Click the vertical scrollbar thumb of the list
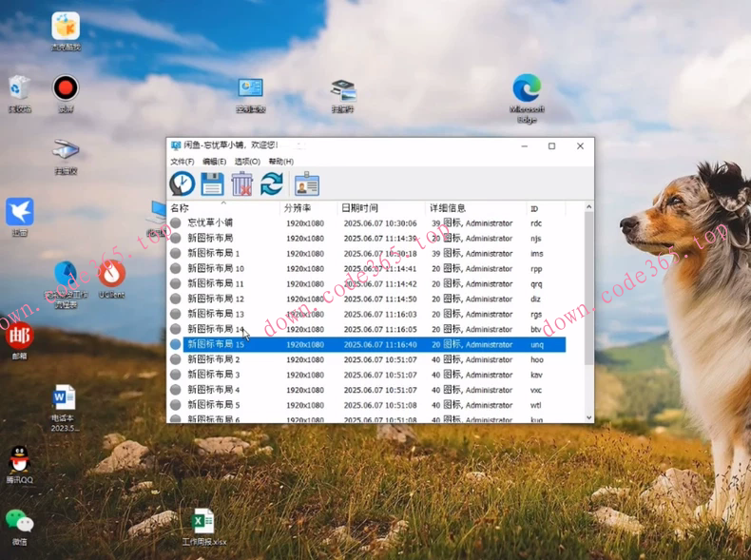This screenshot has height=560, width=751. (x=589, y=288)
